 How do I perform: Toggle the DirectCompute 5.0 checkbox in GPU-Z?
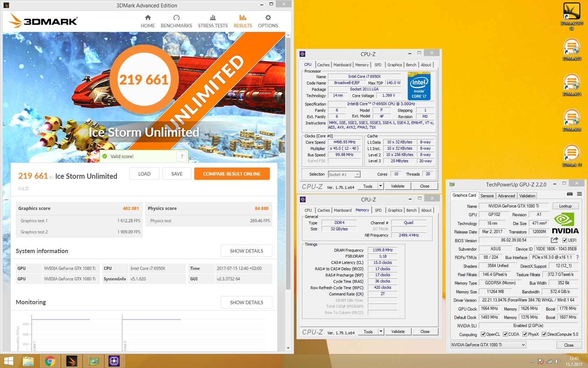coord(544,334)
